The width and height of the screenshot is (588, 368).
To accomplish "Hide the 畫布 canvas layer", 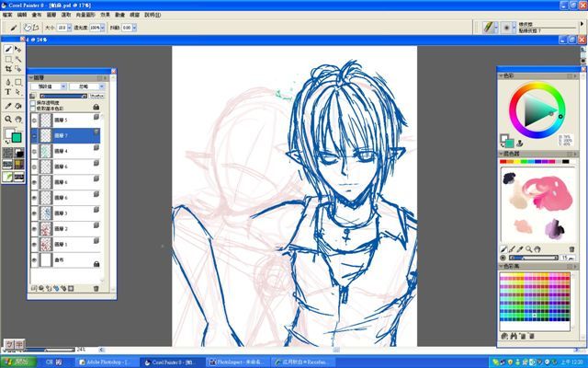I will [x=35, y=259].
